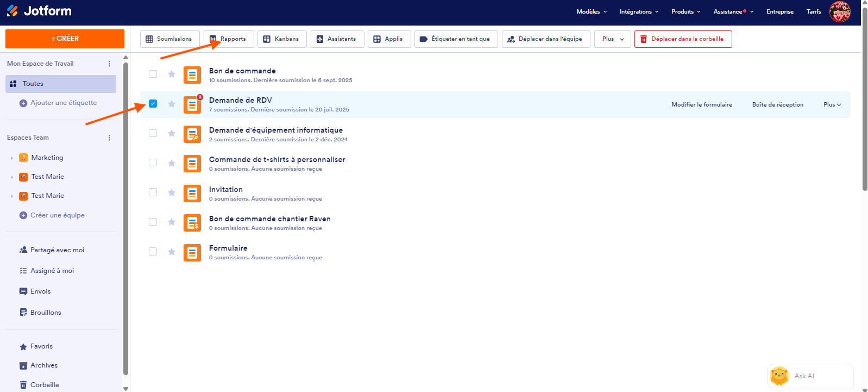The width and height of the screenshot is (868, 392).
Task: Click the page's right vertical scrollbar
Action: click(x=865, y=99)
